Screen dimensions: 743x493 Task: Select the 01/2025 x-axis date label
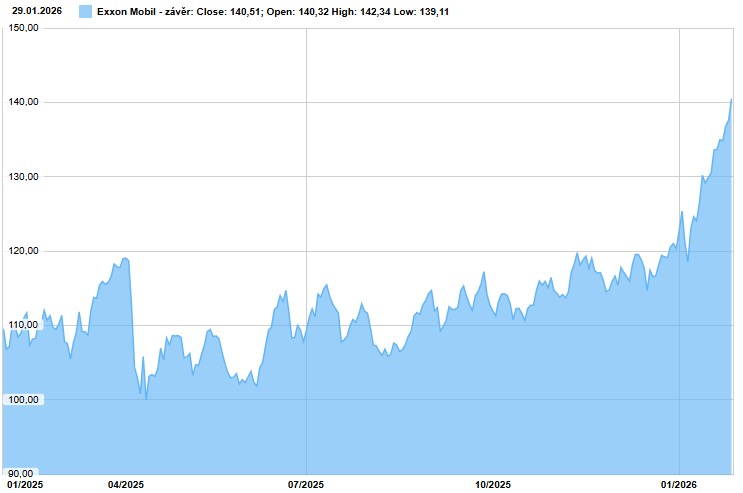[24, 485]
